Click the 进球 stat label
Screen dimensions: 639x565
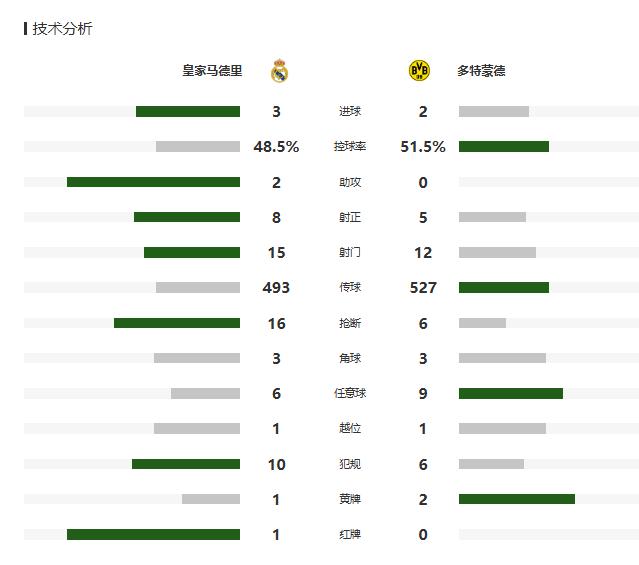click(350, 112)
